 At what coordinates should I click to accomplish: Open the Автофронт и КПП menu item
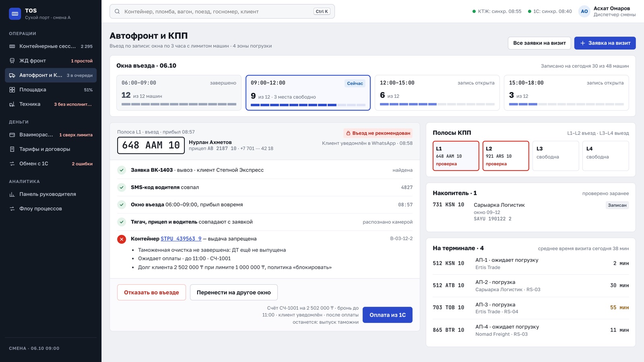[51, 75]
